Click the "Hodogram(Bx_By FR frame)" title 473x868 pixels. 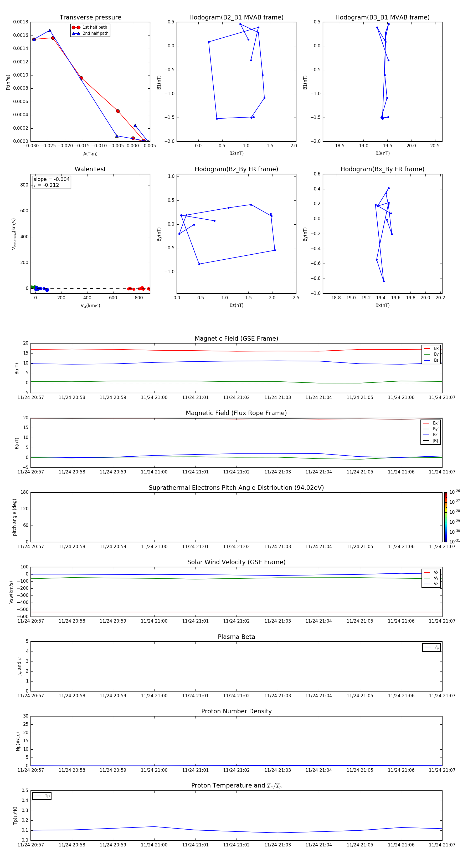(x=382, y=169)
